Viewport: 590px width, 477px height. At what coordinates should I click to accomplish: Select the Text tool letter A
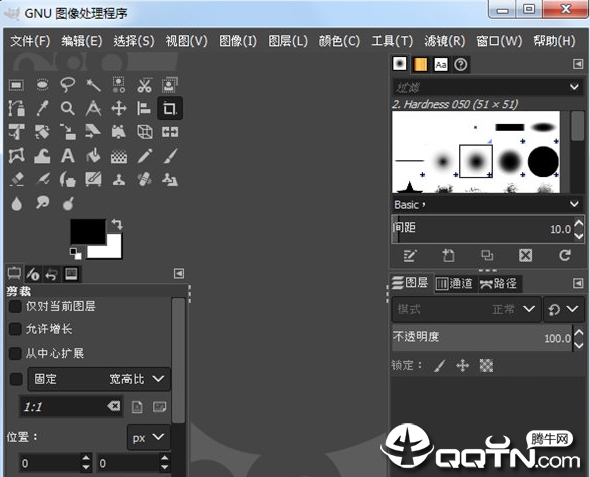pos(68,156)
